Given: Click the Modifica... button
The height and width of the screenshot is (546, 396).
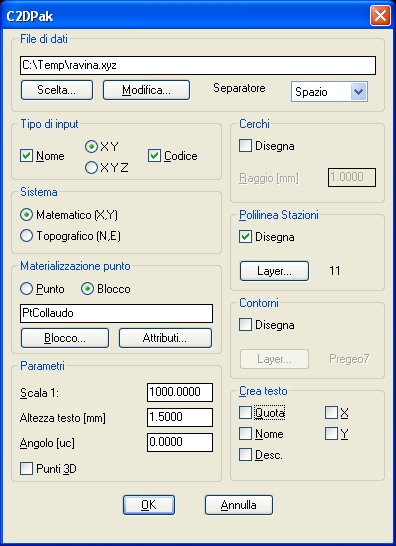Looking at the screenshot, I should pos(146,90).
